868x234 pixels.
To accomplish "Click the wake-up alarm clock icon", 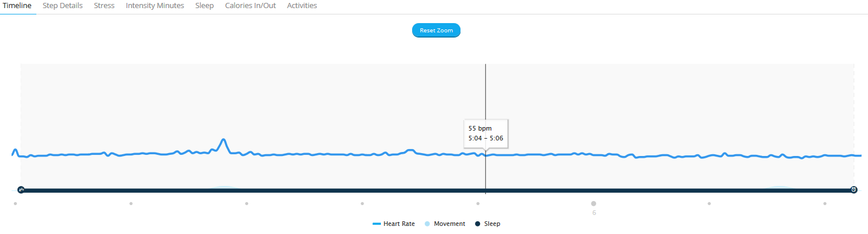I will (854, 190).
